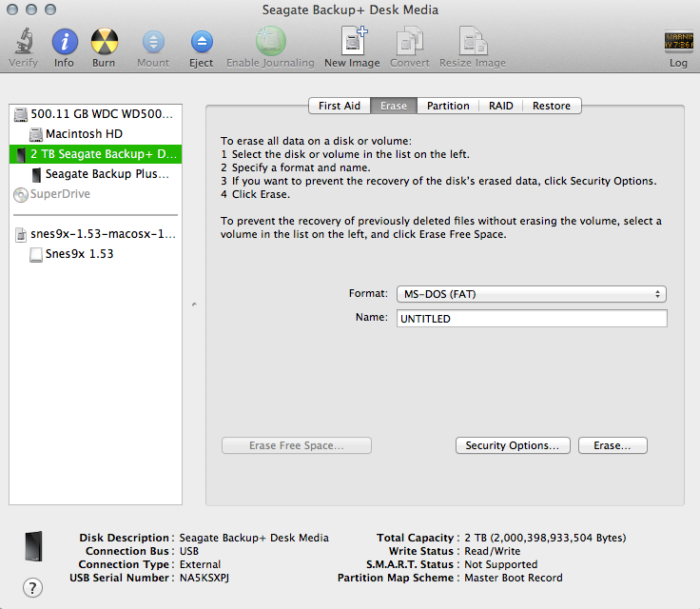Open the Info toolbar icon
The image size is (700, 609).
[65, 42]
